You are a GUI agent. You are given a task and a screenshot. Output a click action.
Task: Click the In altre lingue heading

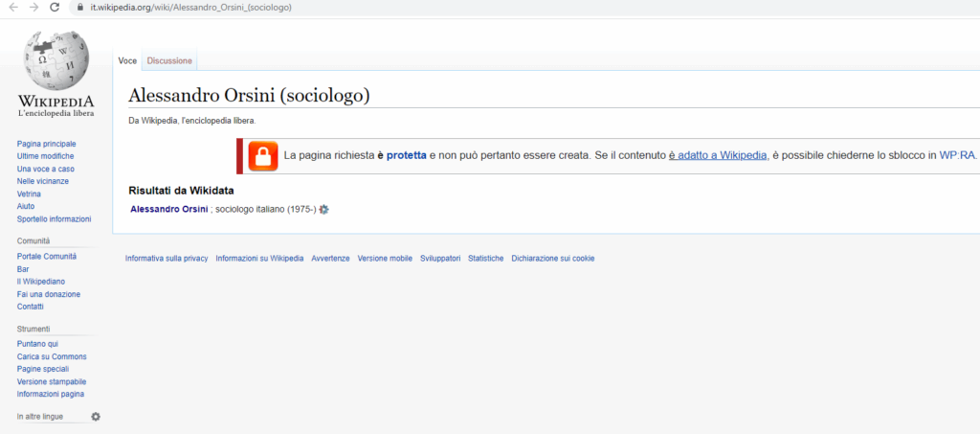click(40, 417)
